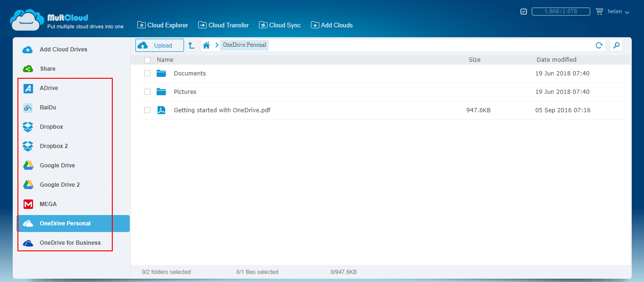Viewport: 644px width, 282px height.
Task: Open Google Drive icon in sidebar
Action: pos(28,166)
